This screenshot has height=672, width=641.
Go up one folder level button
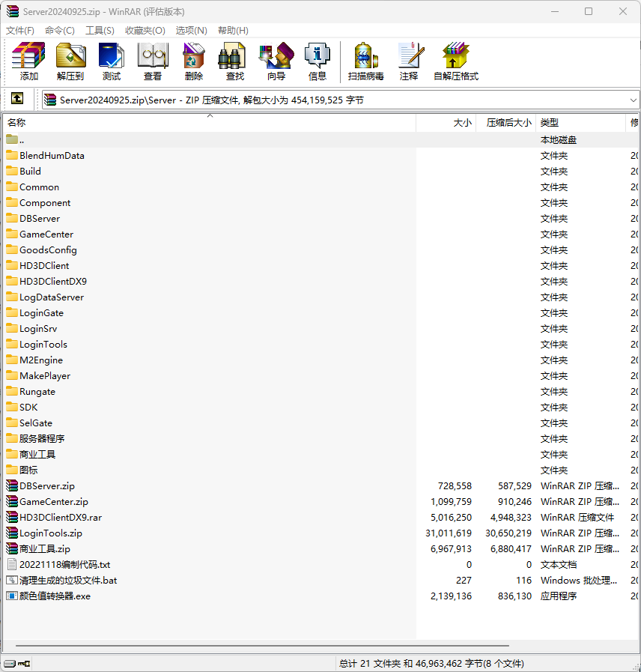(17, 99)
